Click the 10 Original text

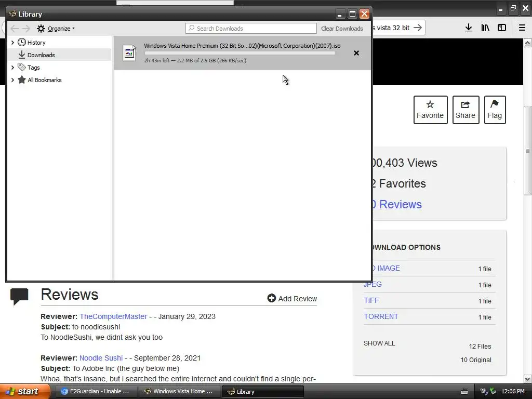[476, 360]
